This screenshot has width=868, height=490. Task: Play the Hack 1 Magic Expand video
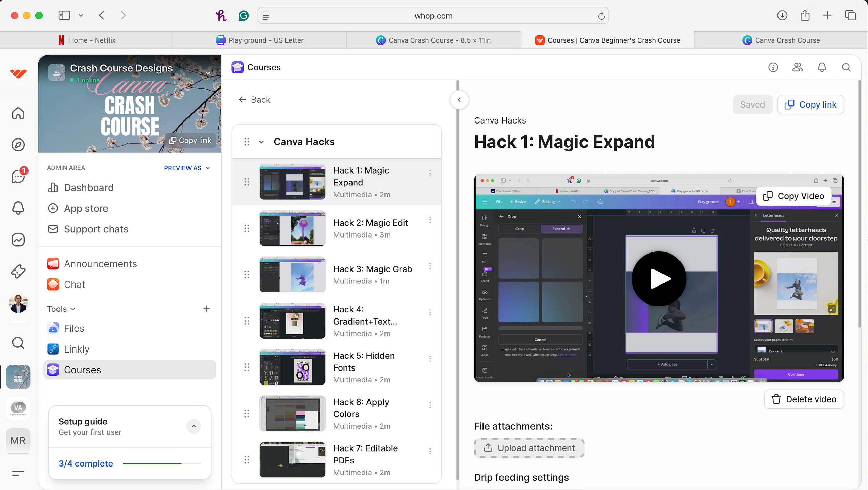tap(659, 279)
